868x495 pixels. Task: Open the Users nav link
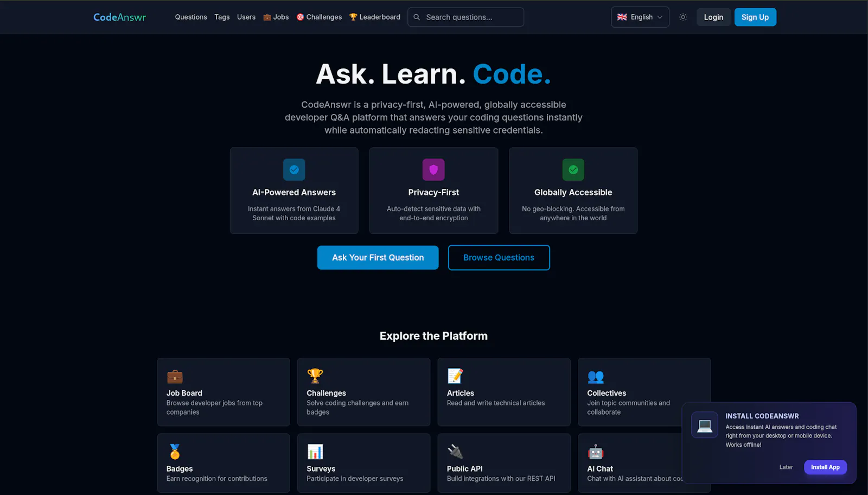coord(246,17)
